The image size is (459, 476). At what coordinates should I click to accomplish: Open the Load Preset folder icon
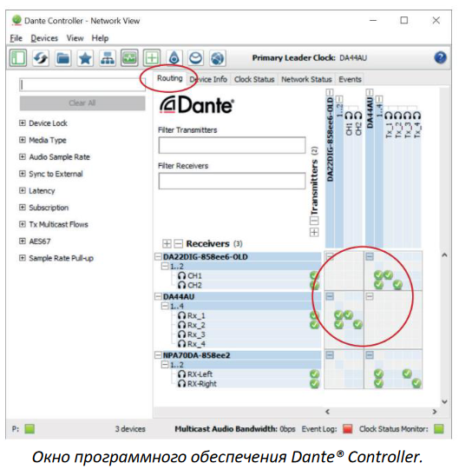pos(63,57)
